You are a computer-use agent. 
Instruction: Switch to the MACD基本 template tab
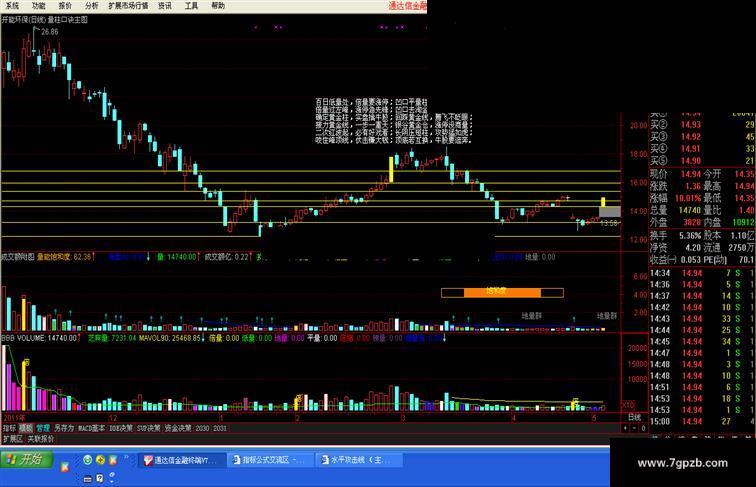click(x=92, y=428)
